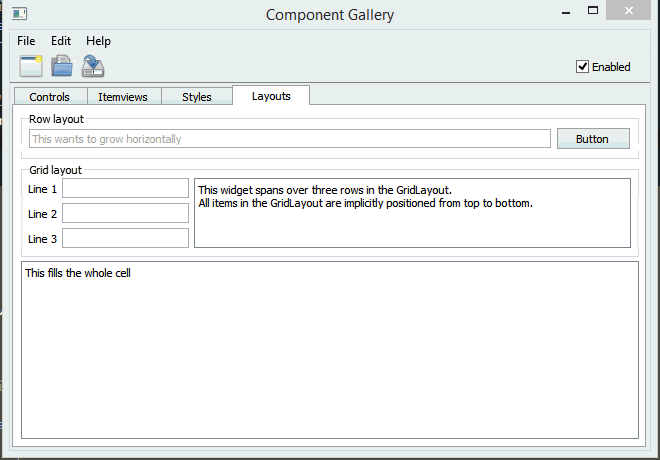
Task: Switch to the Controls tab
Action: [x=49, y=97]
